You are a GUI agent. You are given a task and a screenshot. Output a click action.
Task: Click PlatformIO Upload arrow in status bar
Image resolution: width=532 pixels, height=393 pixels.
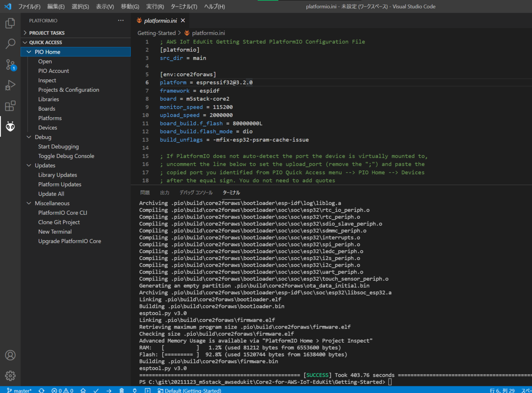click(x=109, y=390)
